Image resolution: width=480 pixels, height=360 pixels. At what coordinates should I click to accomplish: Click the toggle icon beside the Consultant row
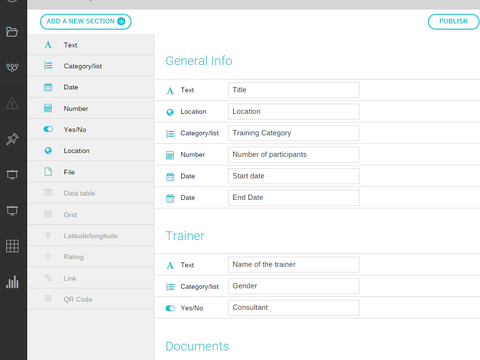[x=170, y=308]
